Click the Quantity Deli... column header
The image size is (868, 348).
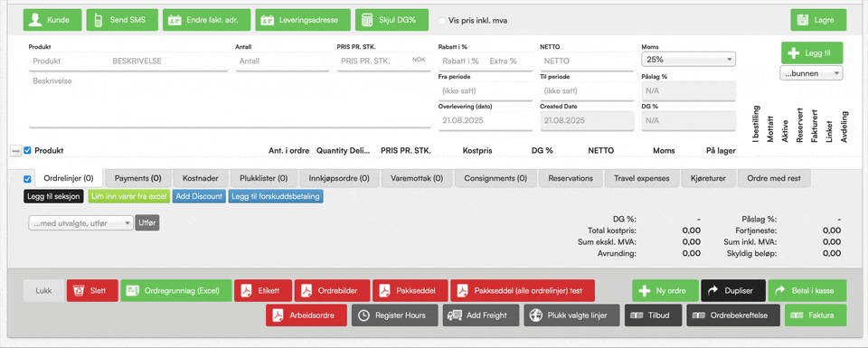click(344, 150)
